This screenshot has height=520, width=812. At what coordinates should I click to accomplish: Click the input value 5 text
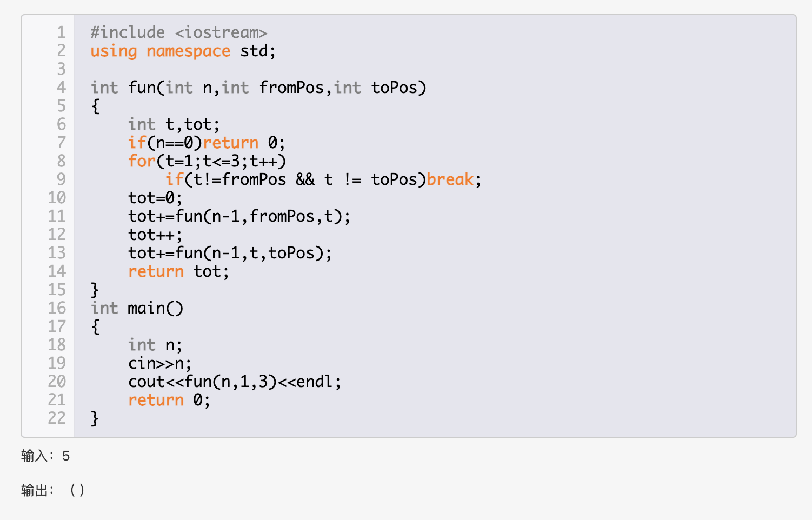(x=66, y=456)
